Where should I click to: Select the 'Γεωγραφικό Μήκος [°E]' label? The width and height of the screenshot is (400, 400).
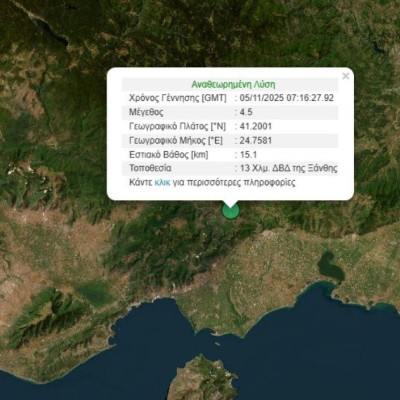(176, 141)
